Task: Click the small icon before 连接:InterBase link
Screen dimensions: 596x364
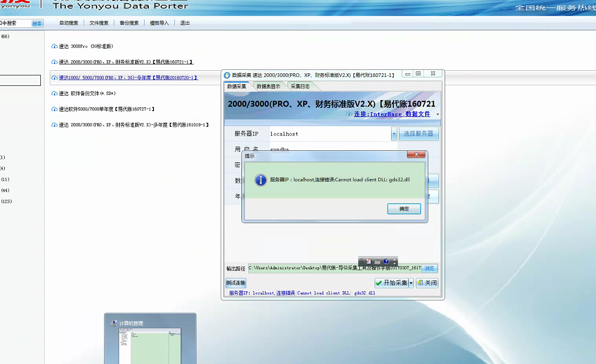Action: pos(349,114)
